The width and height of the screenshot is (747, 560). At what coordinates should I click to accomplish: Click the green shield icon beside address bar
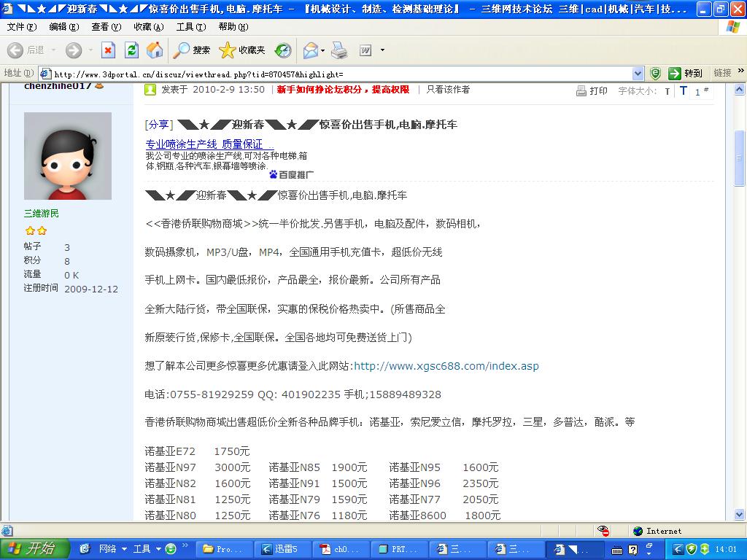click(656, 74)
